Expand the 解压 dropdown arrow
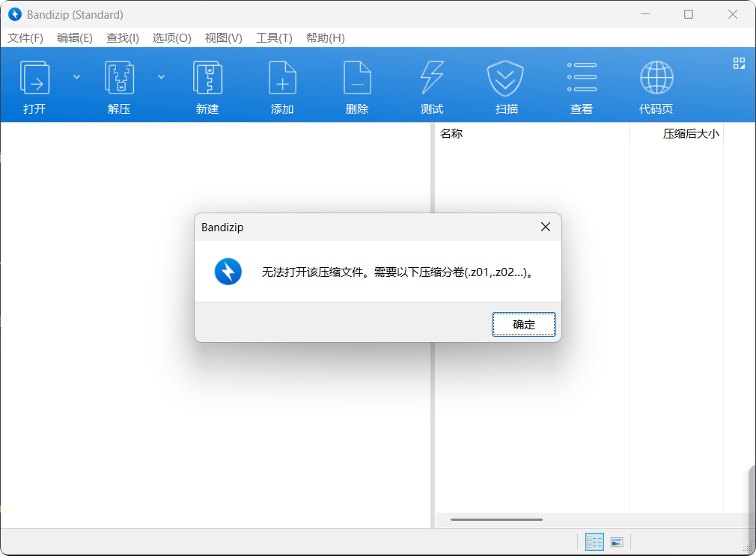Image resolution: width=756 pixels, height=556 pixels. pos(161,76)
